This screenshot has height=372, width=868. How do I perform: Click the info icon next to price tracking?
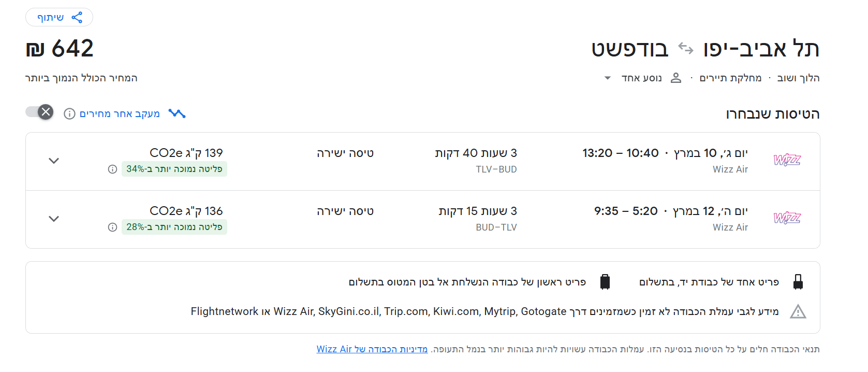click(x=69, y=113)
